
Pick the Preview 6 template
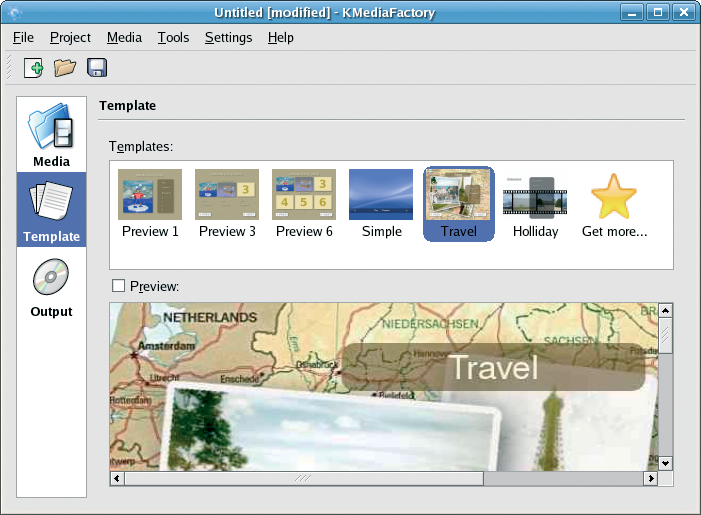coord(304,204)
